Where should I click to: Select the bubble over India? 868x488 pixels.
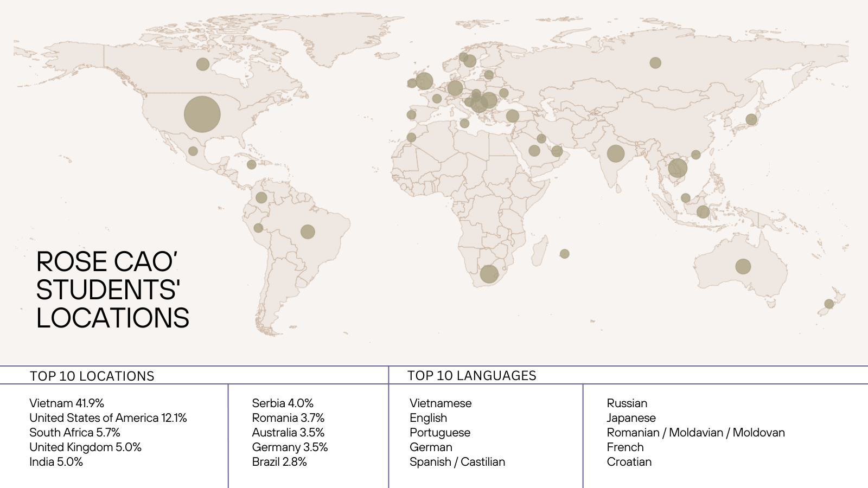coord(616,153)
